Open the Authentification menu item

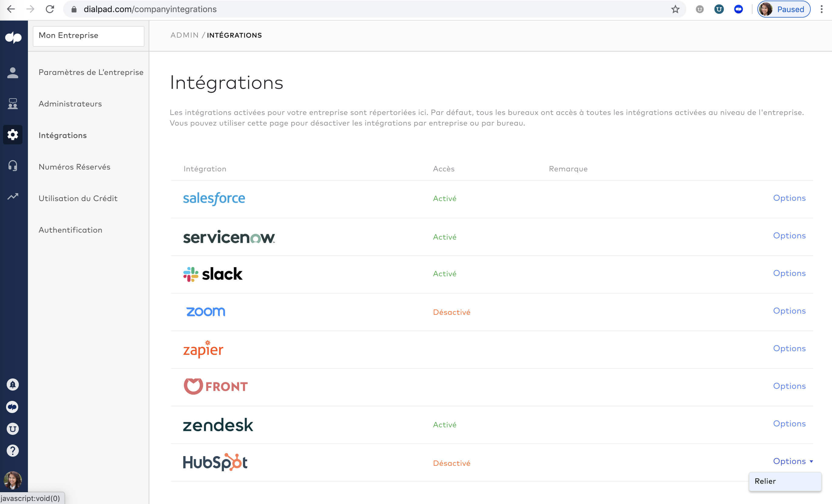[x=70, y=230]
